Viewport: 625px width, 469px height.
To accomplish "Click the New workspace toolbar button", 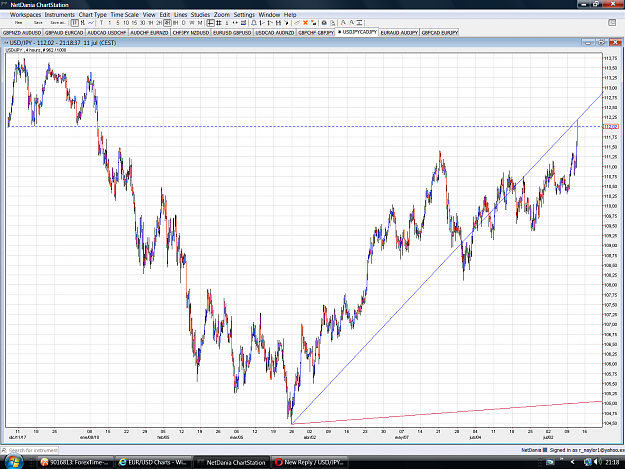I will (x=18, y=23).
